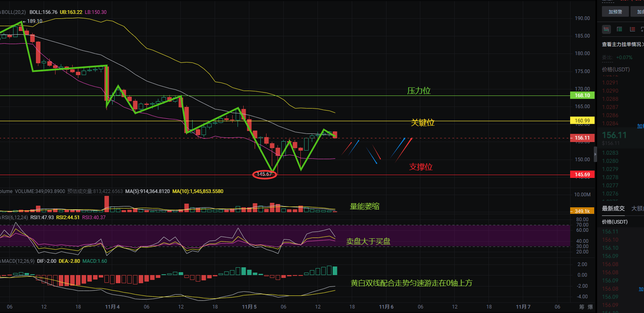644x313 pixels.
Task: Click buy order row 1.0279
Action: coord(610,169)
